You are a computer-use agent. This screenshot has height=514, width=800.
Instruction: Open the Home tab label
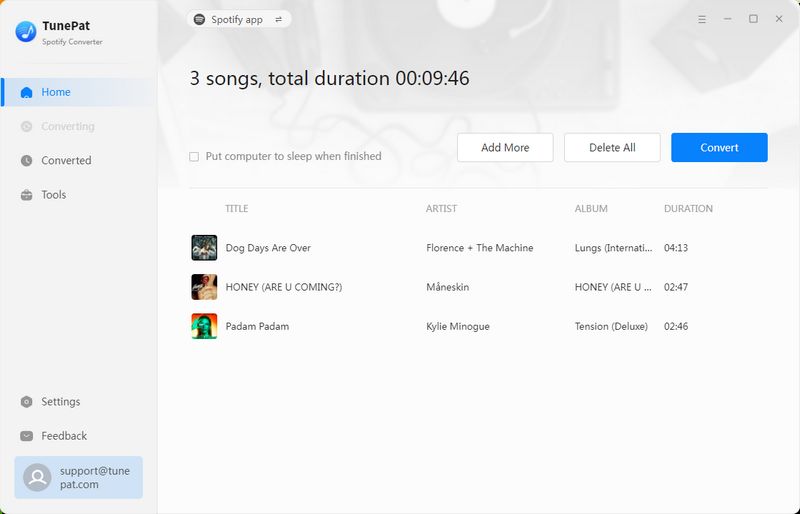pyautogui.click(x=56, y=92)
